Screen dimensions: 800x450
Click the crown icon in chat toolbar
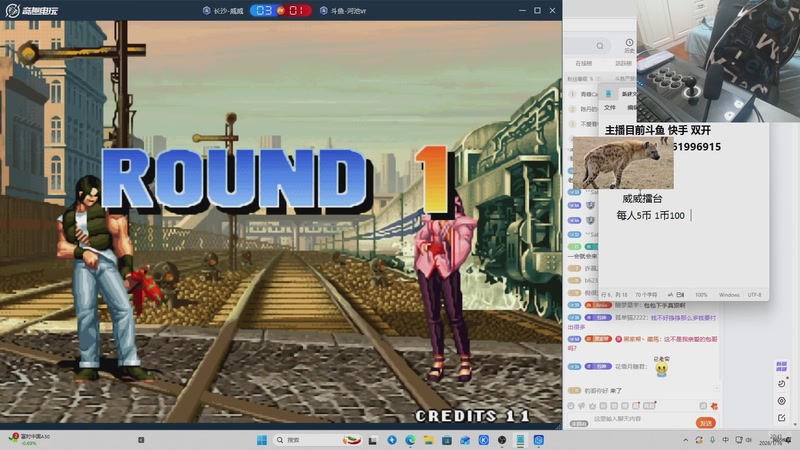[592, 406]
